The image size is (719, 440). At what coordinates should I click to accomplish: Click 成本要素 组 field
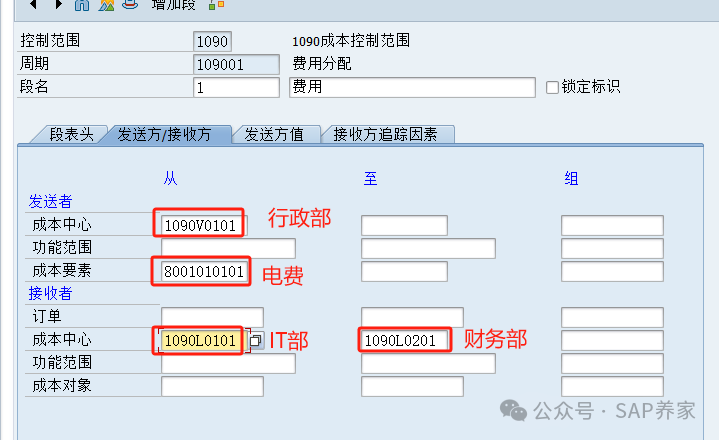tap(612, 271)
